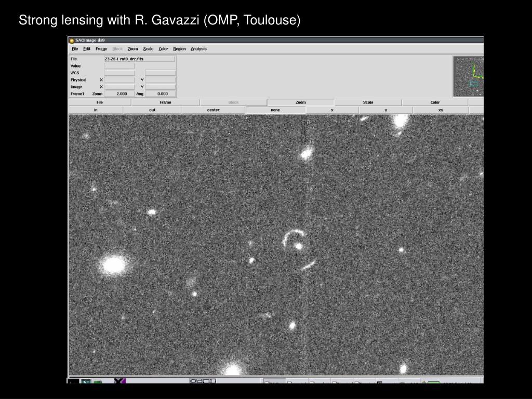Click the Image Y field
Viewport: 532px width, 399px height.
pyautogui.click(x=160, y=87)
